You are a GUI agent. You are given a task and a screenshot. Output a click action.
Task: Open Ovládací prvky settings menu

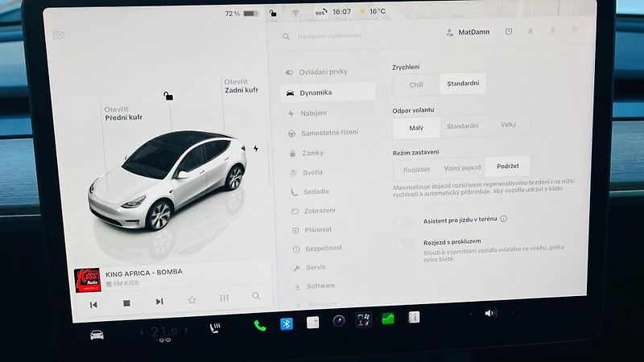pos(317,72)
